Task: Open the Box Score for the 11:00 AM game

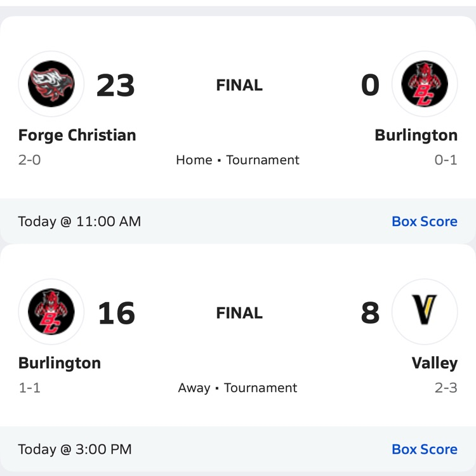Action: pos(424,221)
